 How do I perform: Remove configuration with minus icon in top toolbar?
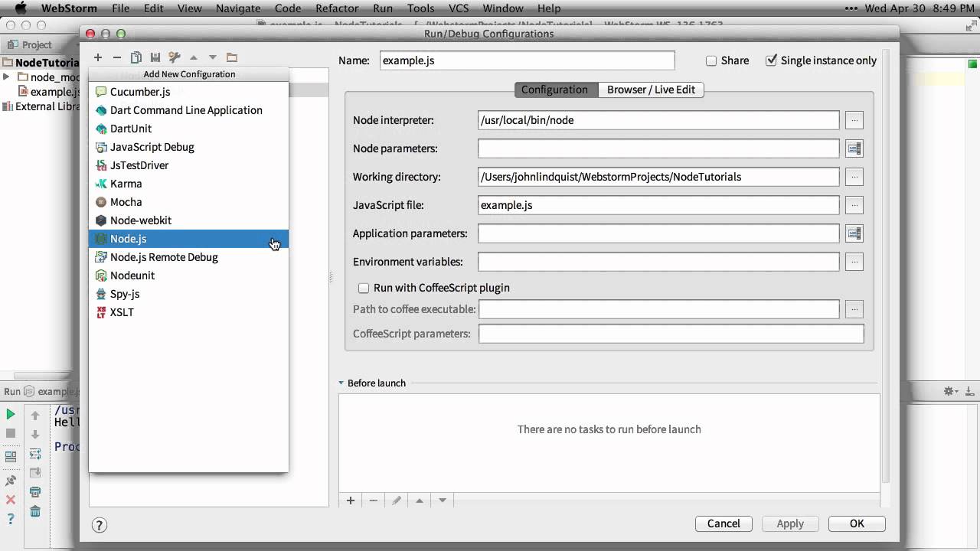pos(117,57)
